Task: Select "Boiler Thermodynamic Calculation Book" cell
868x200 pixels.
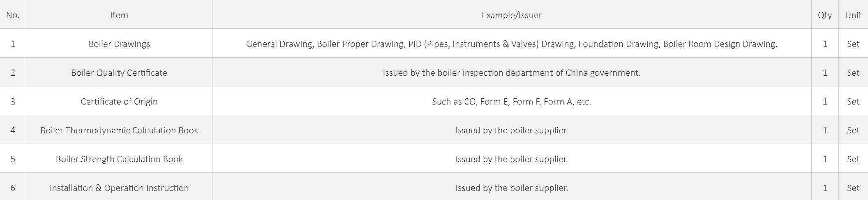Action: 119,130
